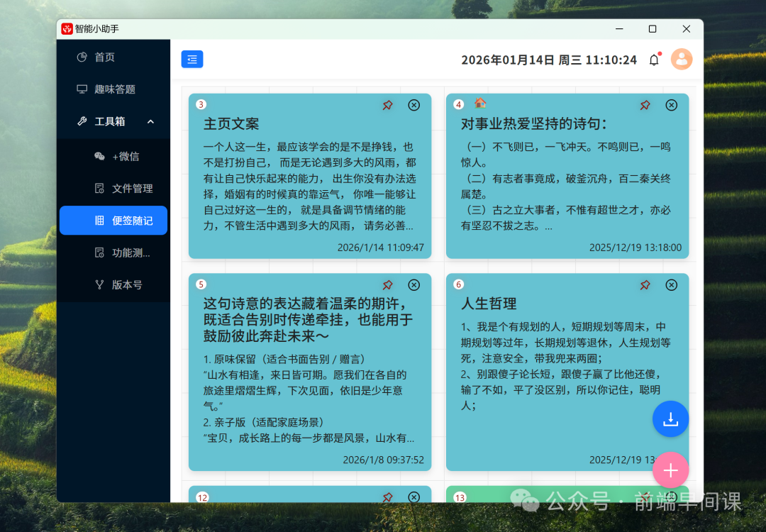Close the 对事业热爱坚持的诗句 note
The height and width of the screenshot is (532, 766).
pyautogui.click(x=671, y=105)
